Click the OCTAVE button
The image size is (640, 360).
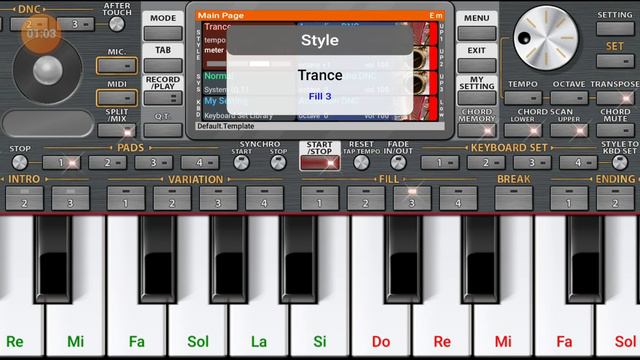tap(569, 98)
